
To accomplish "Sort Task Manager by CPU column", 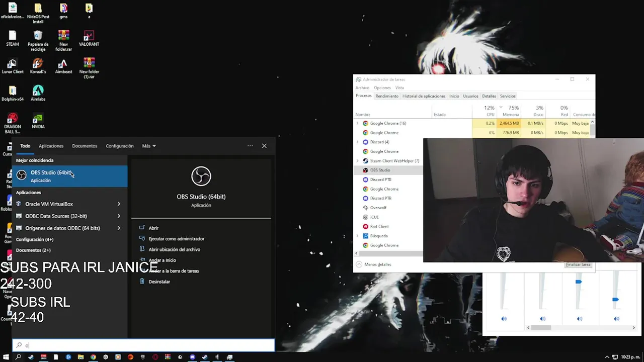I will (484, 111).
